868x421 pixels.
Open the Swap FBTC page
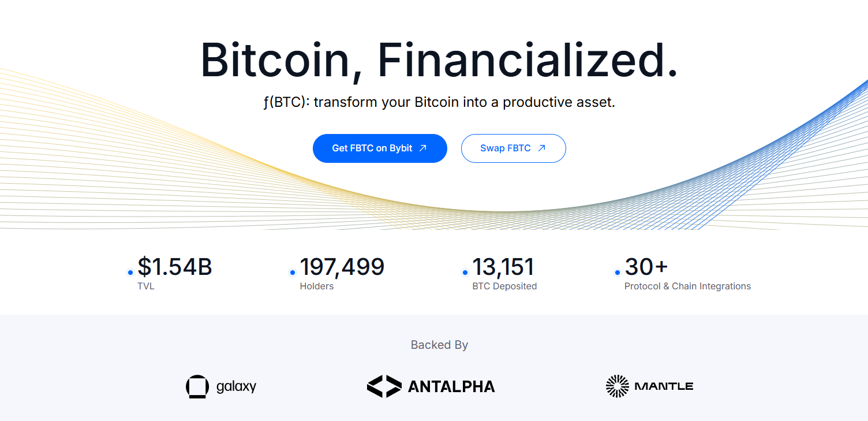514,148
